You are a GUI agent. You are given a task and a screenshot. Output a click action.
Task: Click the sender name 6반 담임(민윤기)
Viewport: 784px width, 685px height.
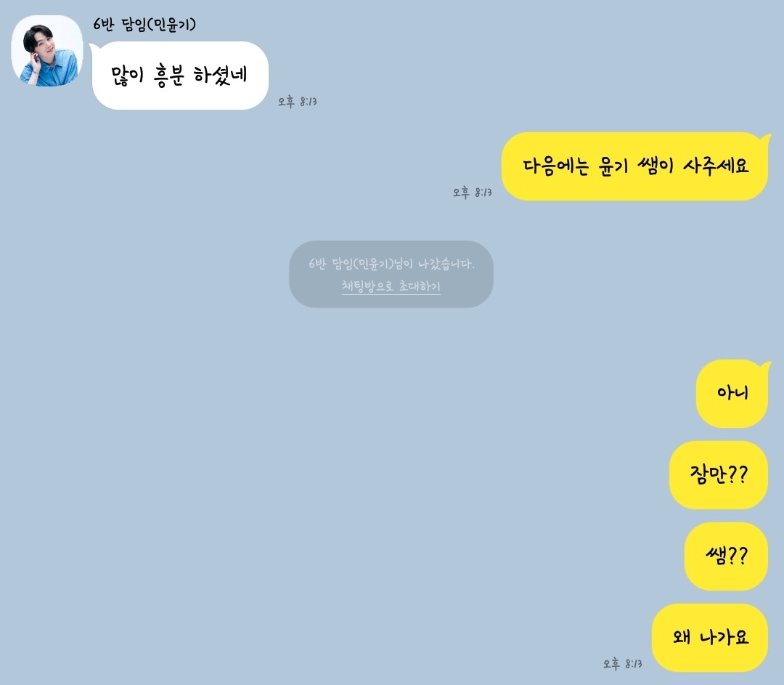coord(144,24)
